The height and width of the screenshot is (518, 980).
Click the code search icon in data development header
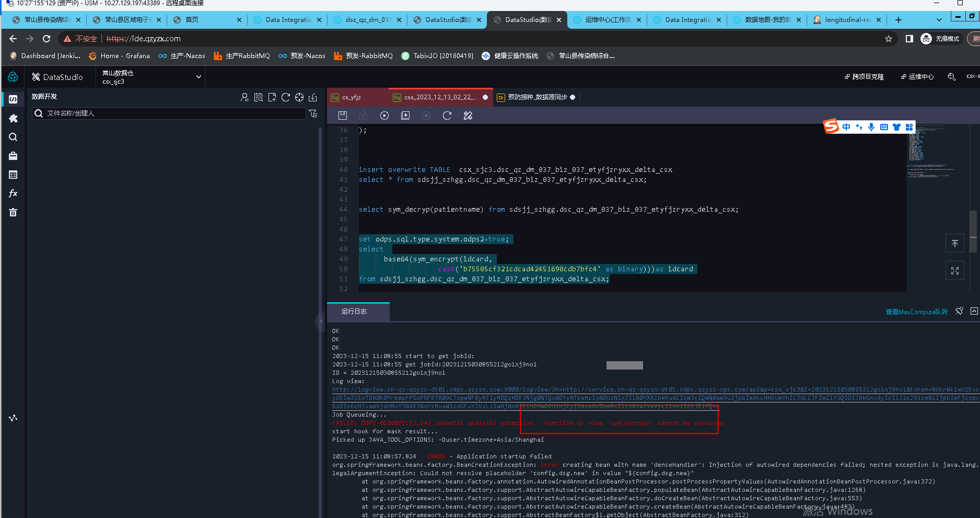click(x=258, y=97)
